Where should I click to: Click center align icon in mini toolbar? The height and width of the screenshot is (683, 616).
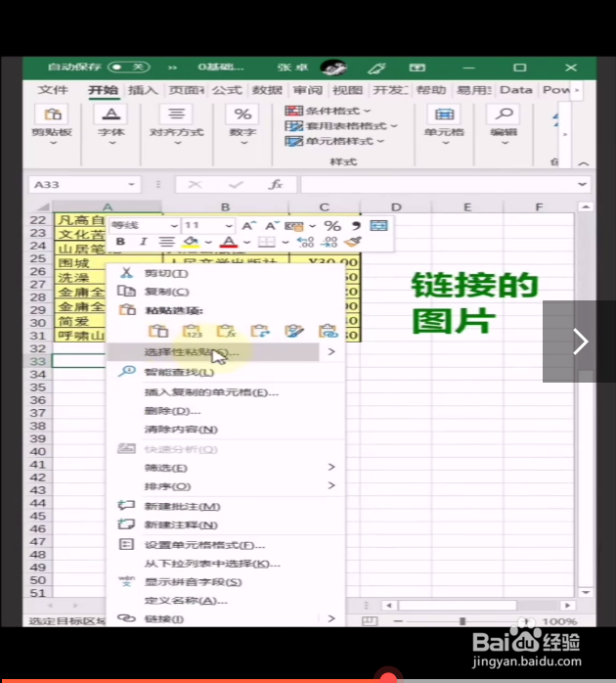[x=167, y=242]
